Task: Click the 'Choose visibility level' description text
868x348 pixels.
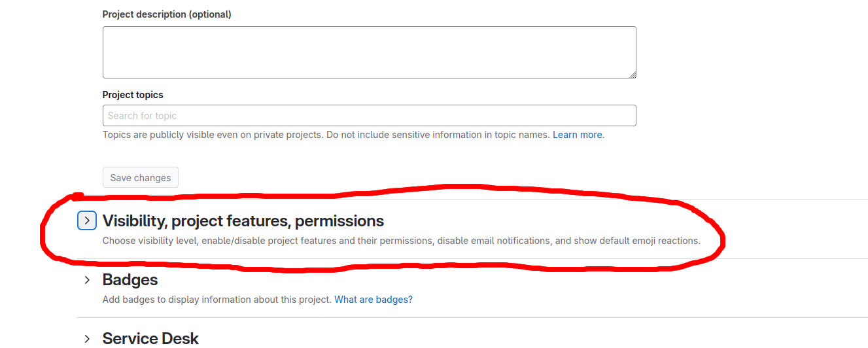Action: coord(401,241)
